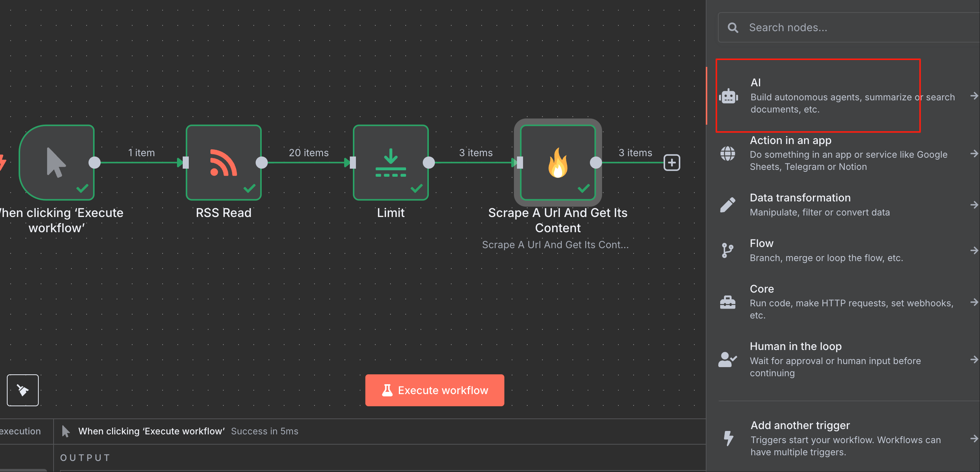Viewport: 980px width, 472px height.
Task: Select the Limit node icon
Action: point(390,163)
